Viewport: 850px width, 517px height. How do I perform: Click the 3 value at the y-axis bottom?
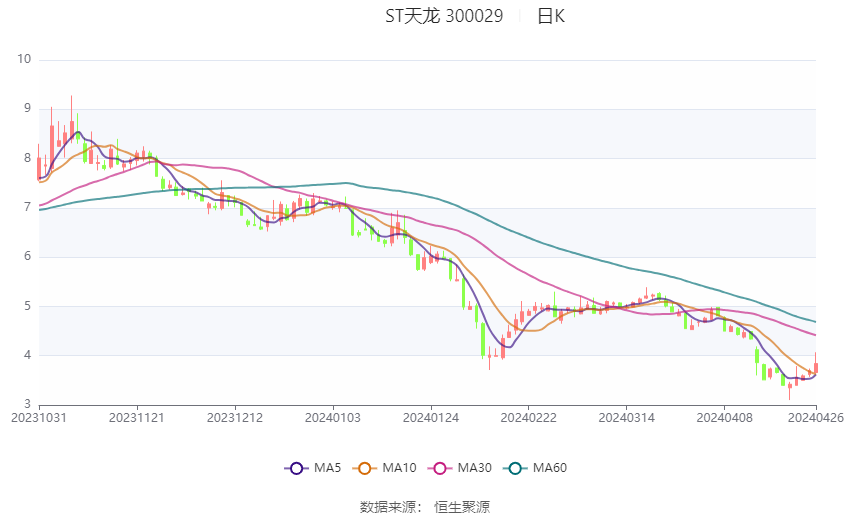coord(28,404)
